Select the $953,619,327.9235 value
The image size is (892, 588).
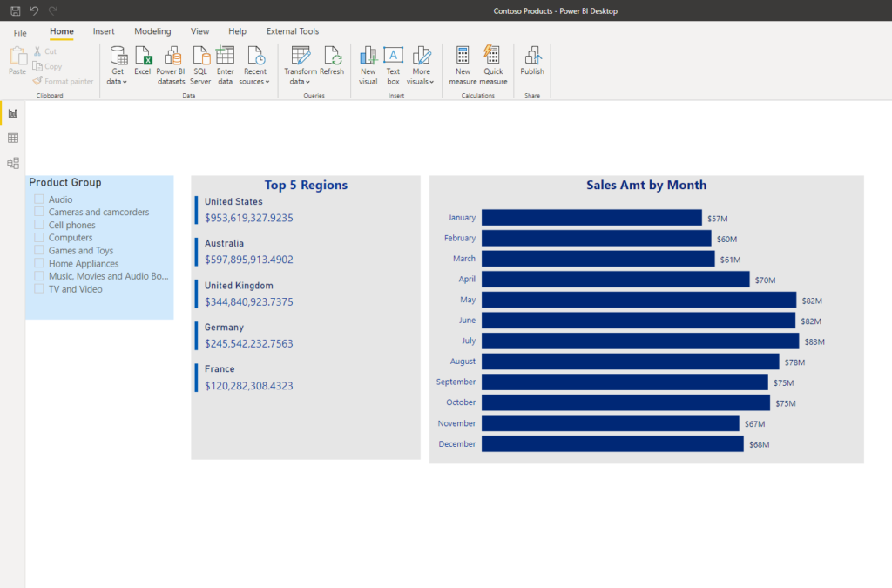coord(249,218)
